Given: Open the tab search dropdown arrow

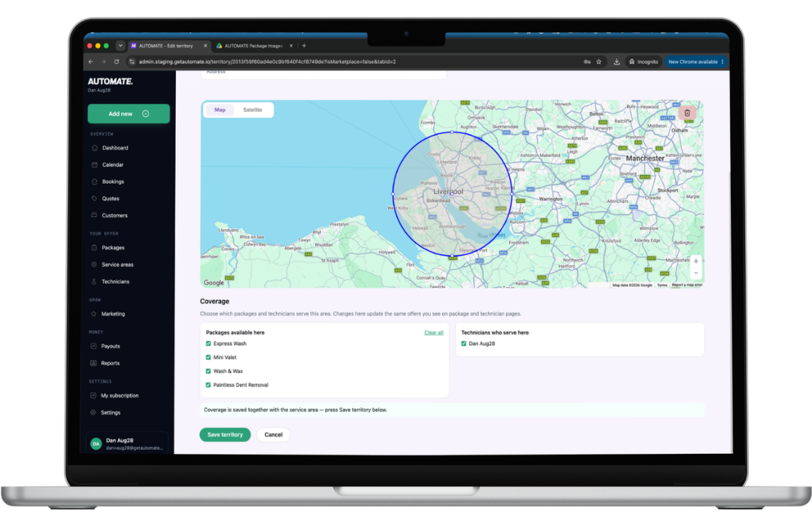Looking at the screenshot, I should pyautogui.click(x=120, y=46).
